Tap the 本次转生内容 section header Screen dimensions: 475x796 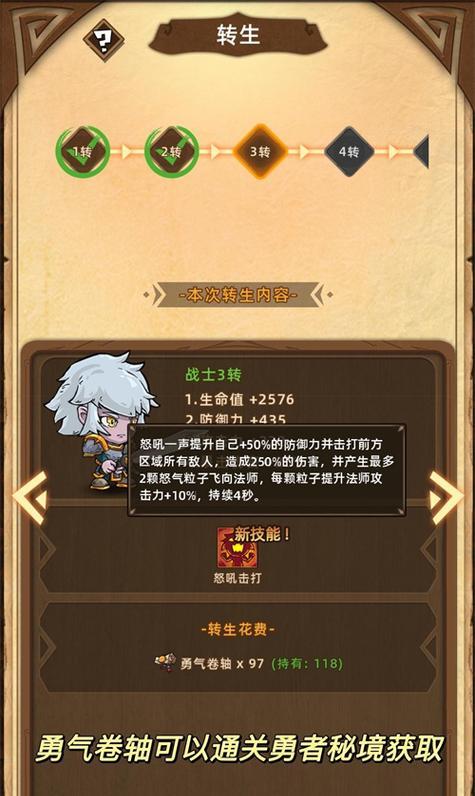(238, 295)
